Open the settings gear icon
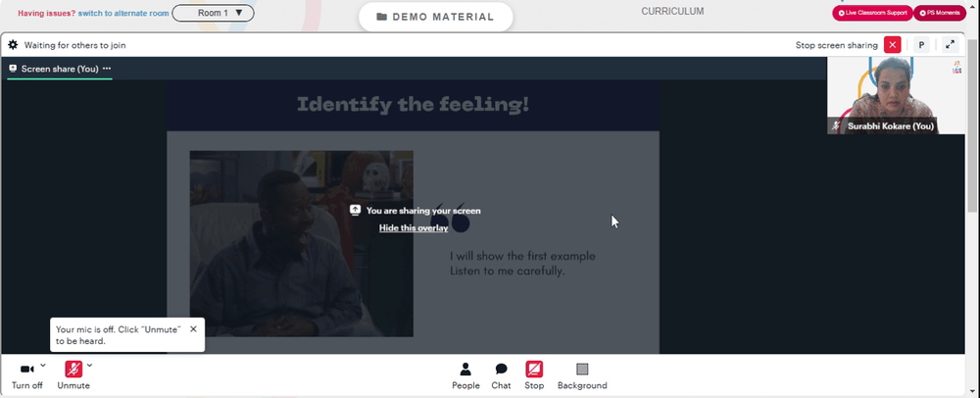980x398 pixels. point(13,45)
